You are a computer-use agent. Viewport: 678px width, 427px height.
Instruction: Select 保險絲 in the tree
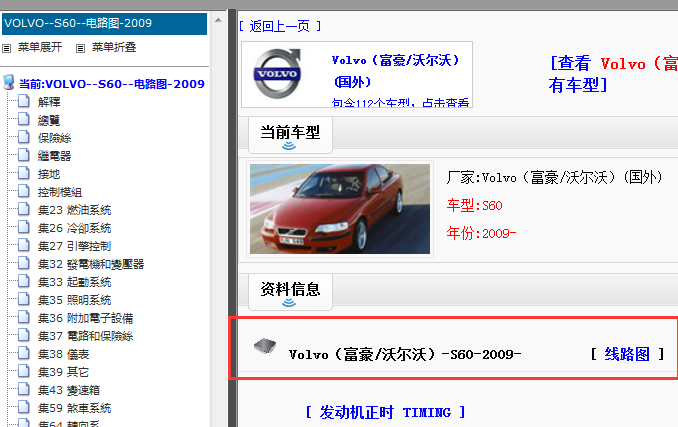54,138
